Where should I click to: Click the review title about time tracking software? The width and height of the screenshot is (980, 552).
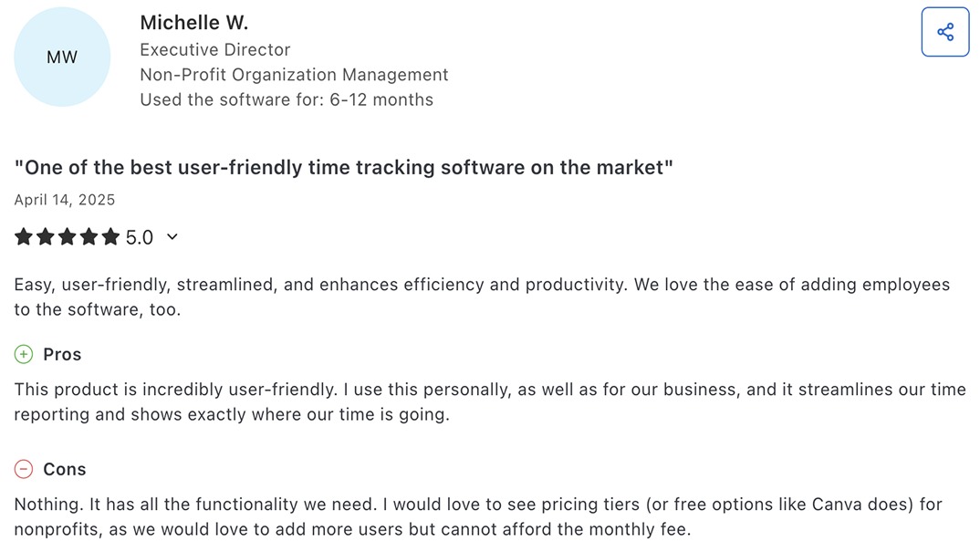(343, 167)
